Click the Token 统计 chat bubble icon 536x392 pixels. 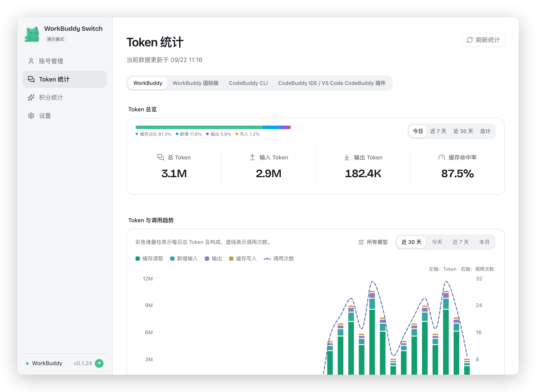31,79
